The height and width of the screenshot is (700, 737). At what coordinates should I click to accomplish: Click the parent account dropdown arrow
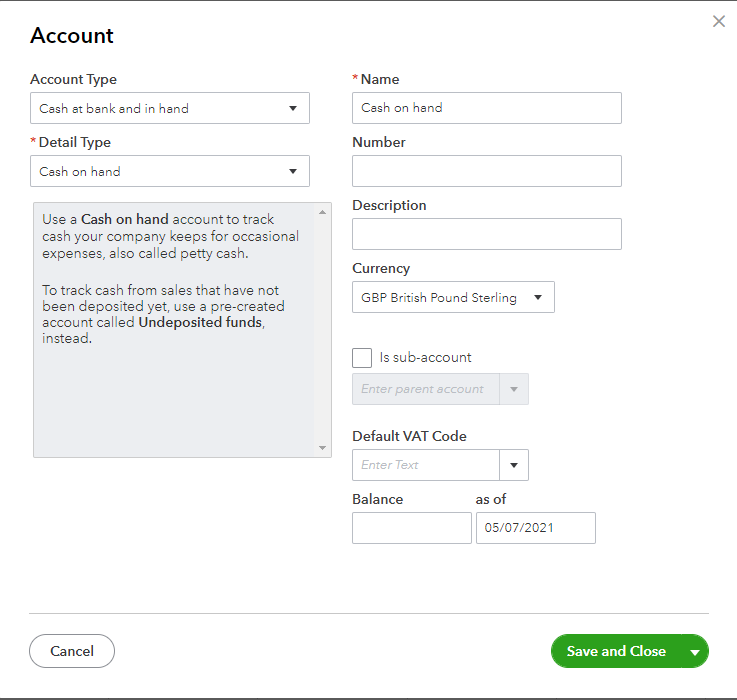(x=515, y=389)
